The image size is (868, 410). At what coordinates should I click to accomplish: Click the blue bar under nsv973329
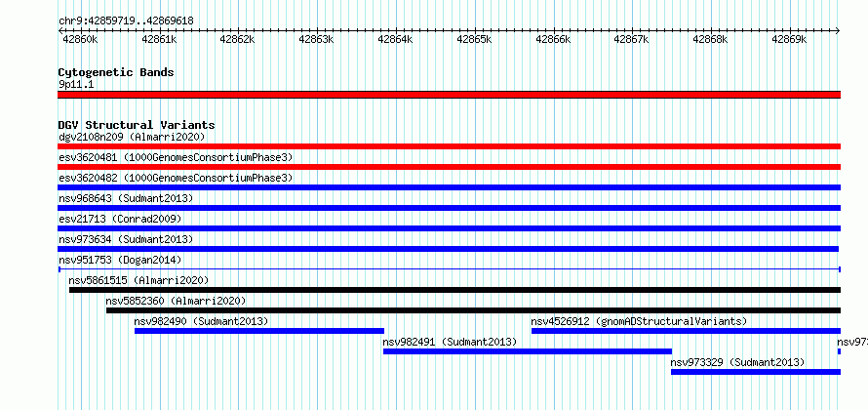click(x=756, y=372)
